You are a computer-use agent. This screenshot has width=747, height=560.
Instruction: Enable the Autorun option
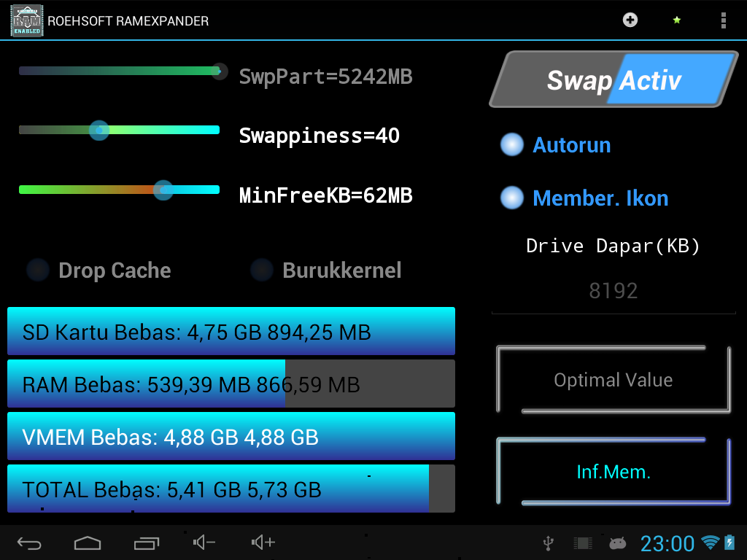click(555, 145)
